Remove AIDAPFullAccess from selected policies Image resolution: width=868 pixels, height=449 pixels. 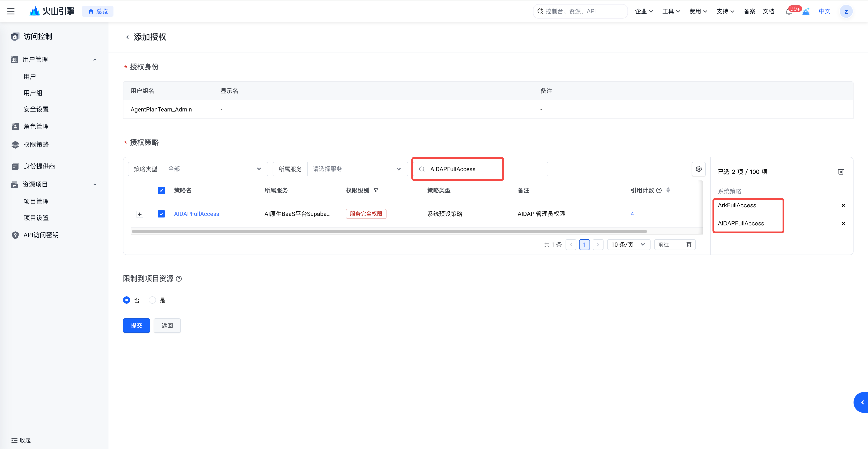843,224
